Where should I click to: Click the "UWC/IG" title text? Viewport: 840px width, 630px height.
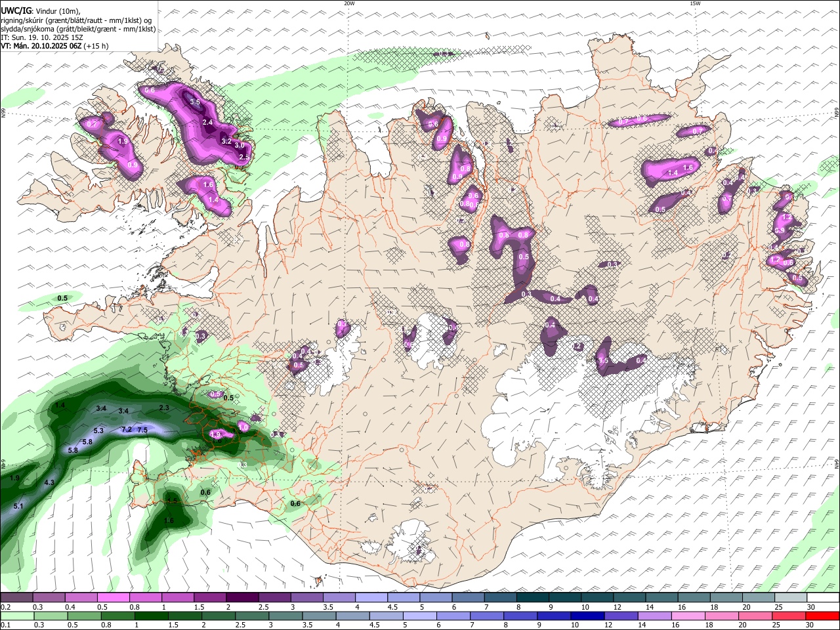click(x=16, y=11)
